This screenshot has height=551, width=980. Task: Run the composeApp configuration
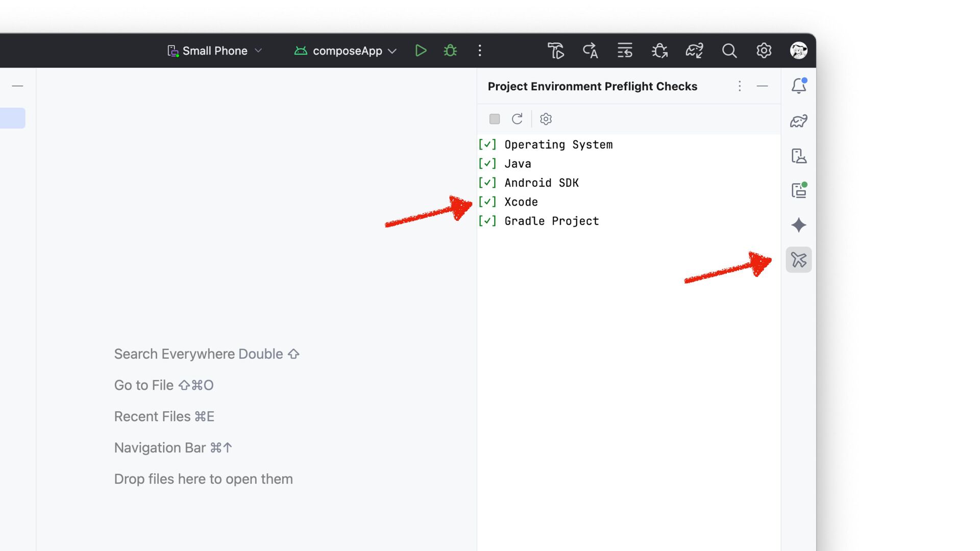pyautogui.click(x=421, y=51)
